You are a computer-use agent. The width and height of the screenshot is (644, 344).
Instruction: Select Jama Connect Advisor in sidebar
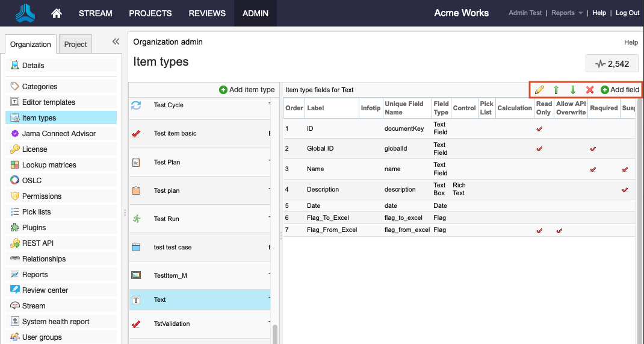[x=58, y=134]
